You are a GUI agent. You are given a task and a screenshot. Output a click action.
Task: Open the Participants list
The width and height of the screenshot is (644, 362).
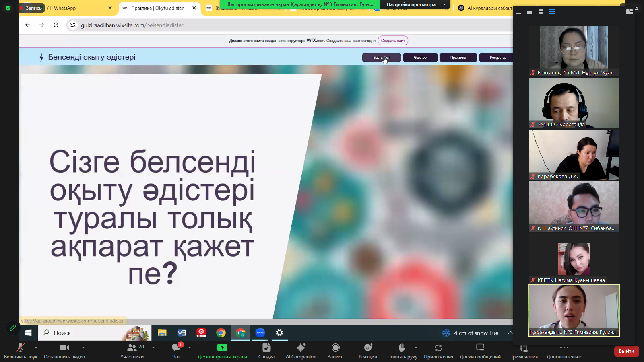[132, 350]
